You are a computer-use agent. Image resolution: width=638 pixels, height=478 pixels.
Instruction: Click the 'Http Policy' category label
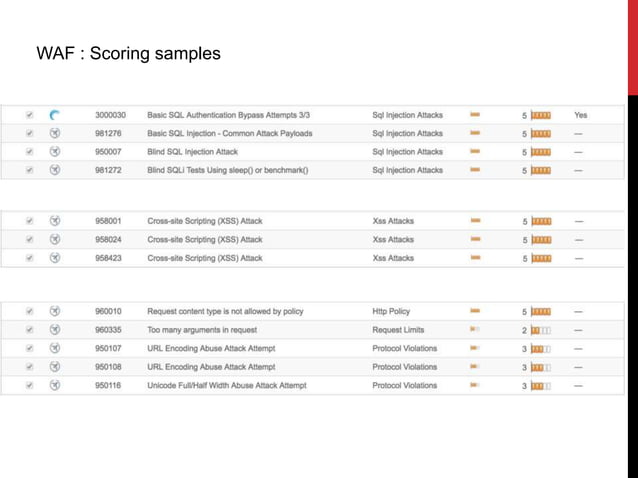391,311
